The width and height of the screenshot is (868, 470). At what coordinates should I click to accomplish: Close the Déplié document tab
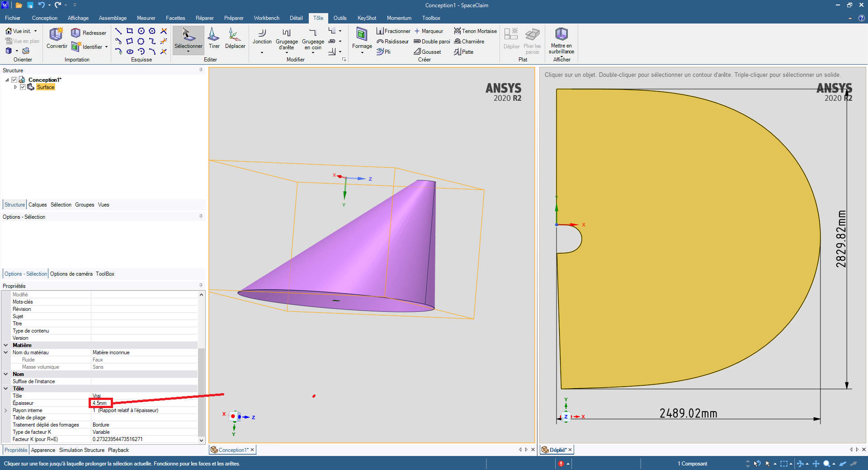[570, 450]
